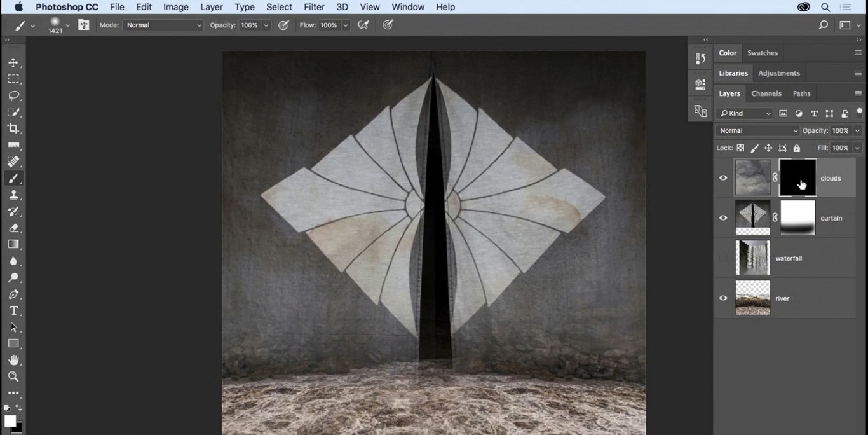Switch to the Swatches tab
The height and width of the screenshot is (435, 868).
[x=763, y=53]
